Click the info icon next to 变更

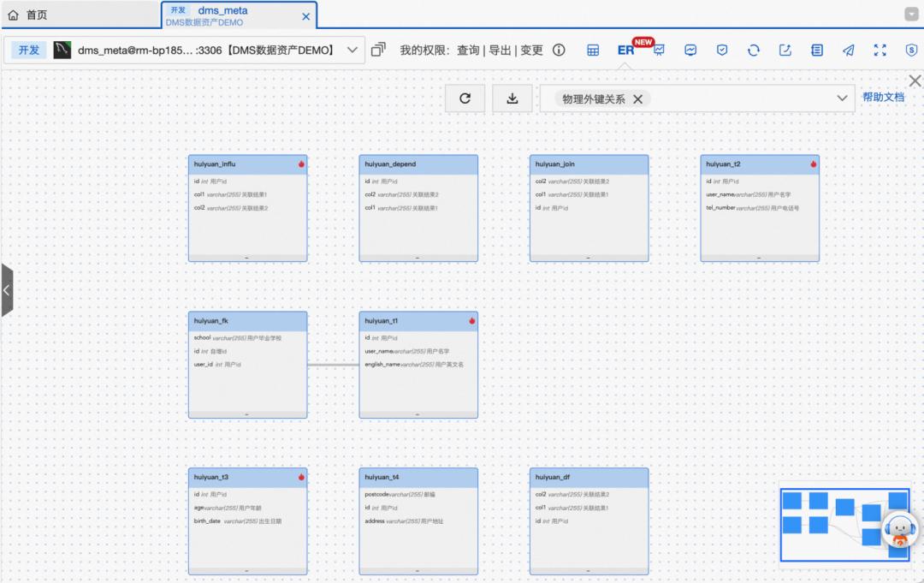pyautogui.click(x=559, y=50)
